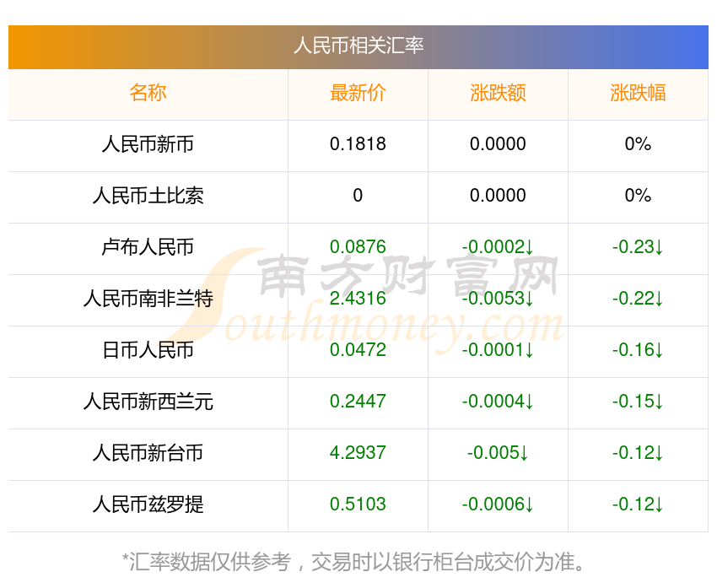Click the -0.0053↓ change amount
Viewport: 717px width, 588px height.
pos(498,299)
